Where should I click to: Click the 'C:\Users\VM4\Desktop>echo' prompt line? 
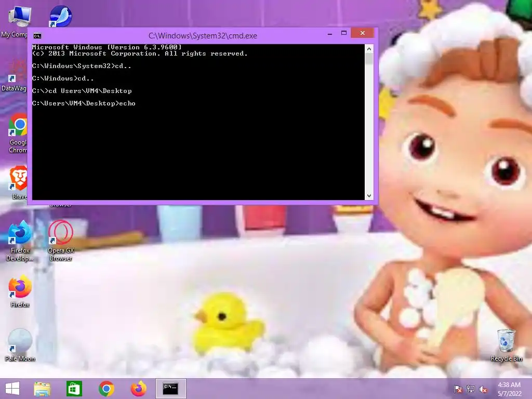(x=84, y=103)
